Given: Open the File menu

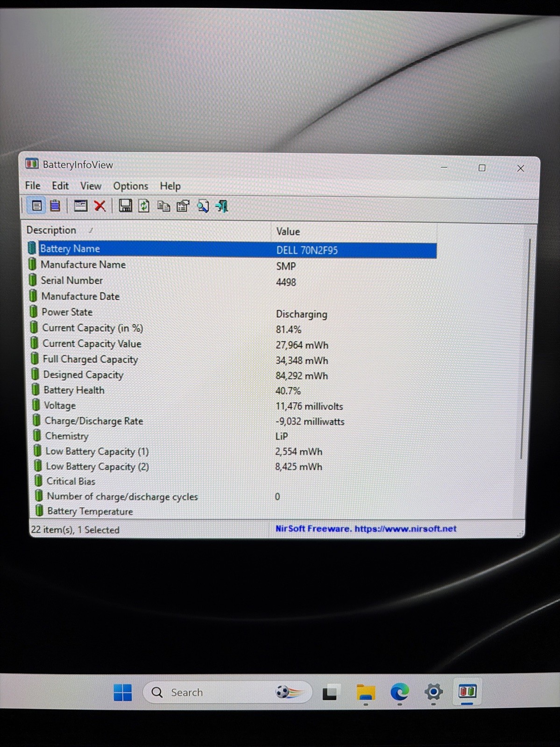Looking at the screenshot, I should 33,185.
